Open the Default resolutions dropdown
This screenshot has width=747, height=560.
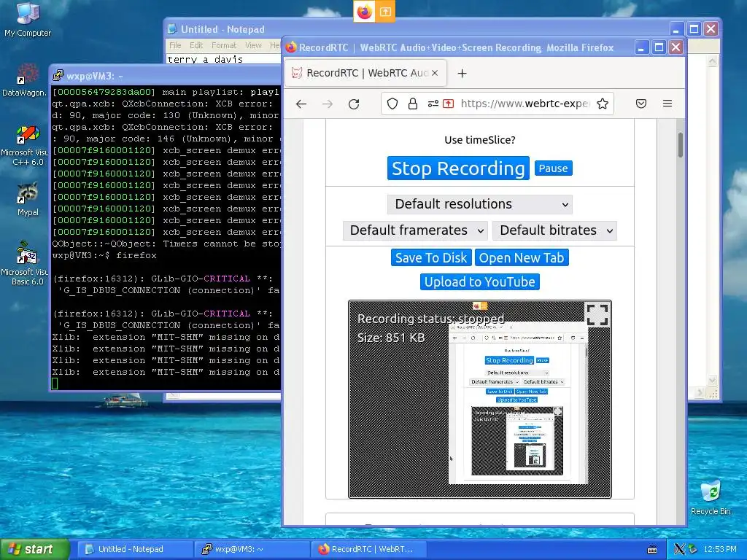click(480, 204)
